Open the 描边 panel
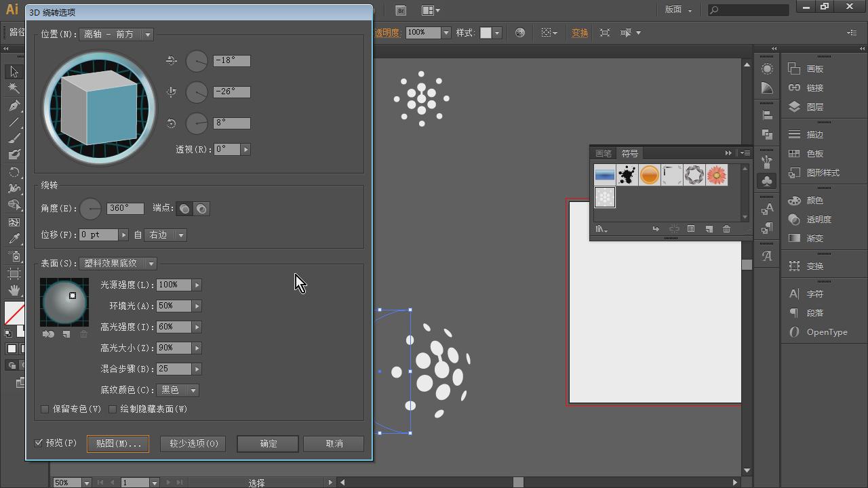 pos(807,134)
